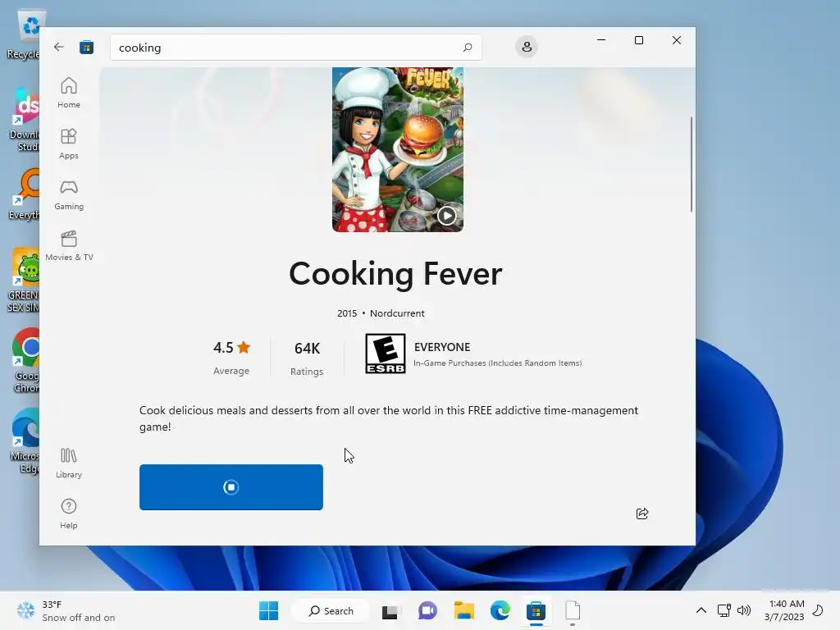Open Movies & TV in the sidebar
The width and height of the screenshot is (840, 630).
(x=69, y=245)
